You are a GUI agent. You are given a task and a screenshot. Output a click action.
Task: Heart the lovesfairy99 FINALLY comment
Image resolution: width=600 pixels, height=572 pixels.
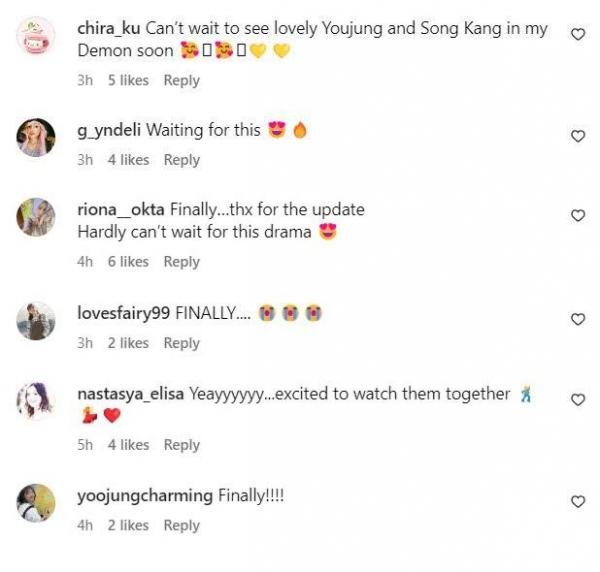577,319
